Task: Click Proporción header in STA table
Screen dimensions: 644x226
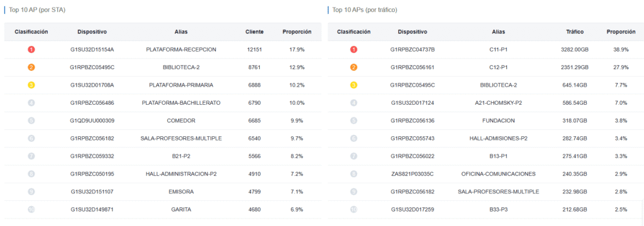Action: coord(297,31)
